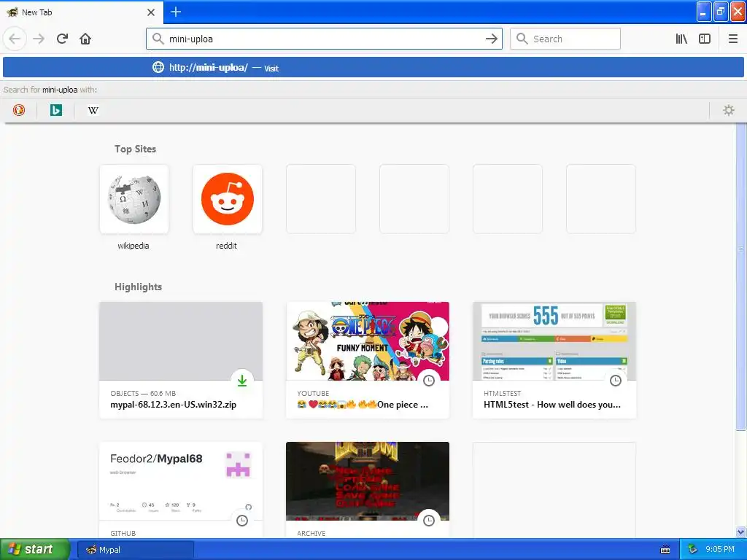
Task: Select the New Tab browser tab
Action: click(81, 12)
